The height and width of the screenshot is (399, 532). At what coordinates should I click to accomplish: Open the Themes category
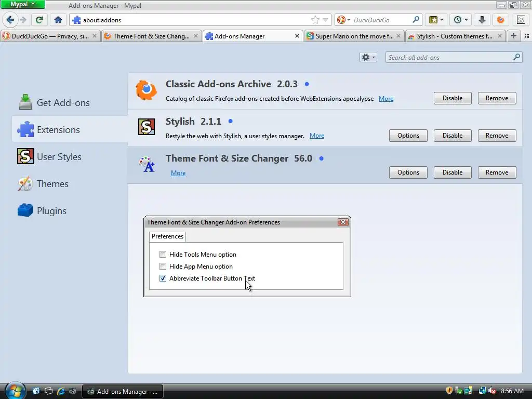70,183
